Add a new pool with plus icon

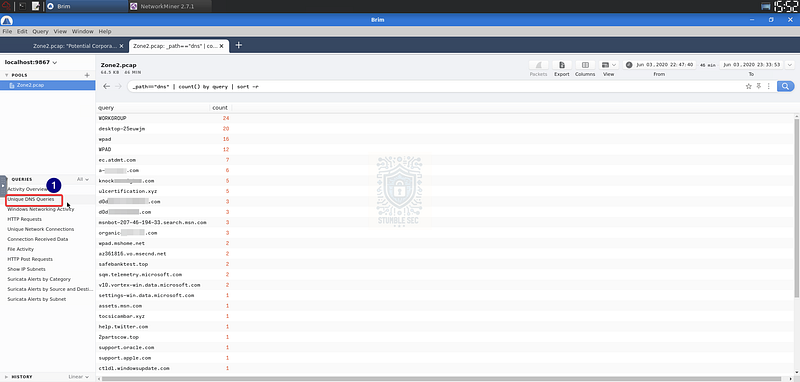(x=87, y=75)
